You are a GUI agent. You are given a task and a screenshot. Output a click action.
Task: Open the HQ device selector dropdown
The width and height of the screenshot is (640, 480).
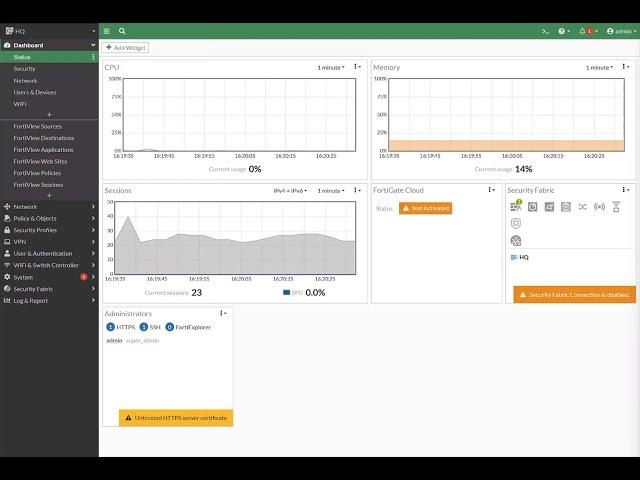coord(49,31)
